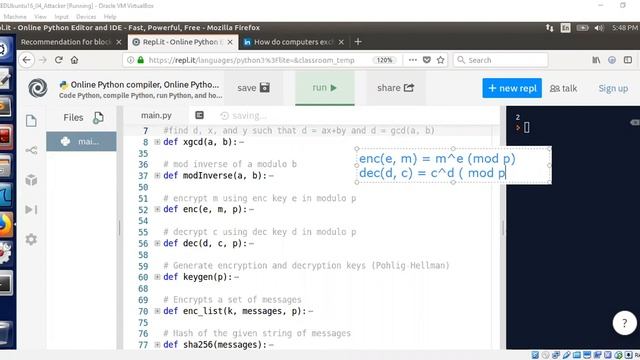Bookmark this page with the star
Image resolution: width=640 pixels, height=360 pixels.
(440, 60)
